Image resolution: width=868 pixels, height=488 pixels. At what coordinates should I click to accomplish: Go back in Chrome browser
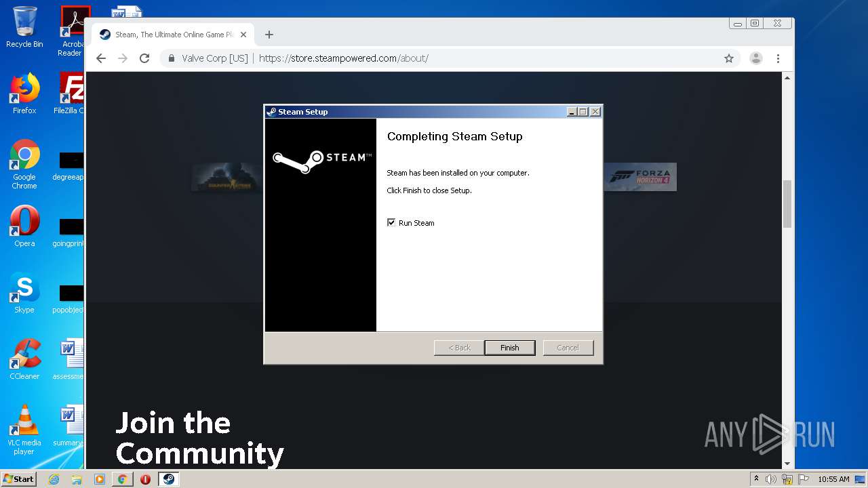[101, 58]
